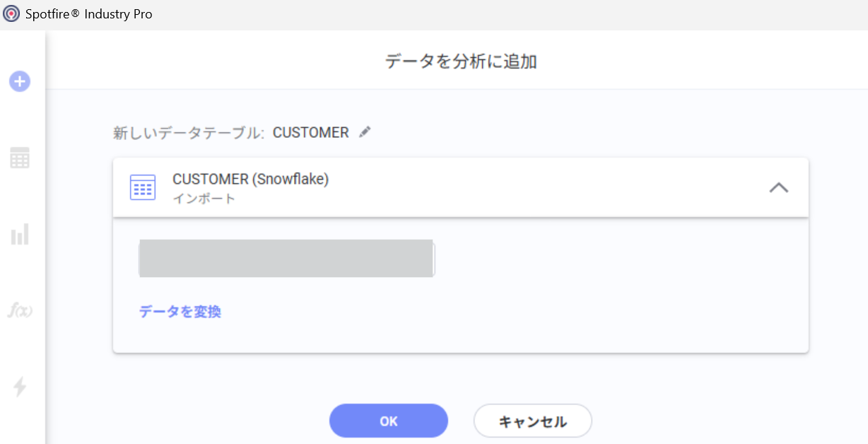Click the データを分析に追加 dialog title

(x=461, y=61)
